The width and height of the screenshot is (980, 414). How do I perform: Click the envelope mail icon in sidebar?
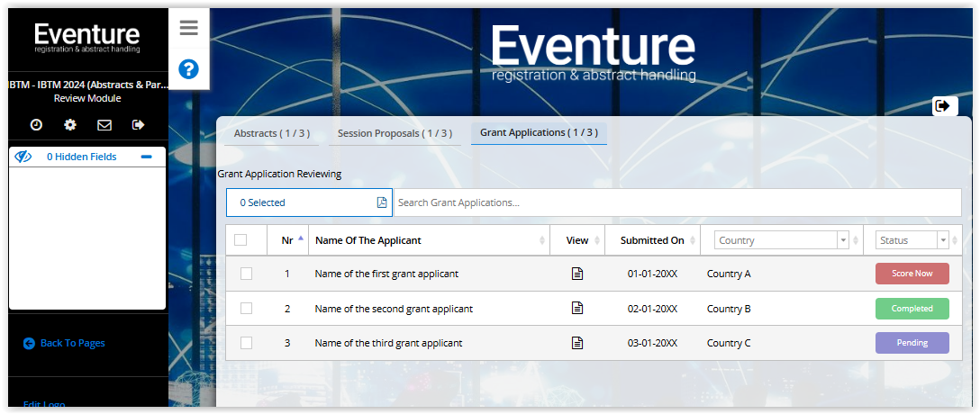pos(104,125)
